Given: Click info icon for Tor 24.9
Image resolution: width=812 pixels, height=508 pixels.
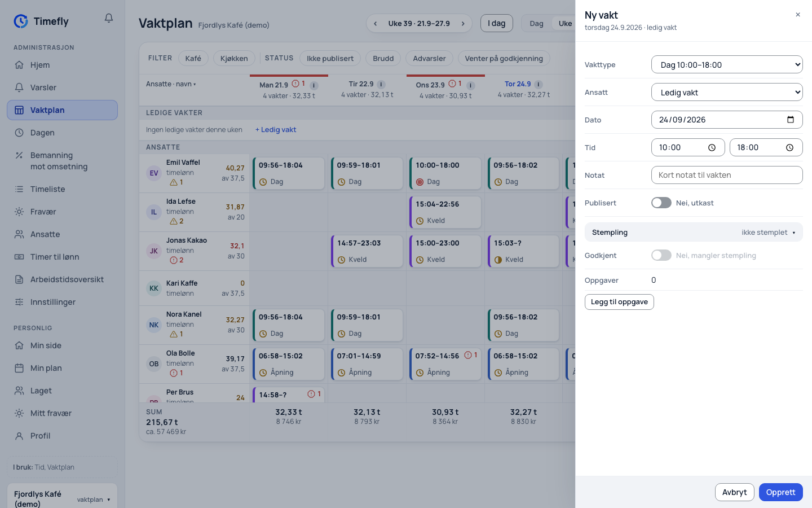Looking at the screenshot, I should pyautogui.click(x=539, y=85).
